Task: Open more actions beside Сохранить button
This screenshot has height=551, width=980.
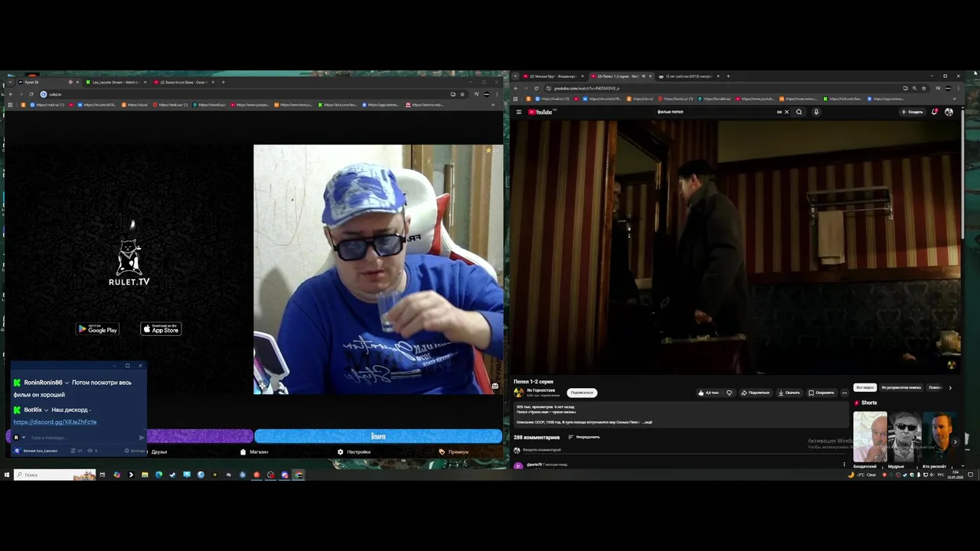Action: 844,393
